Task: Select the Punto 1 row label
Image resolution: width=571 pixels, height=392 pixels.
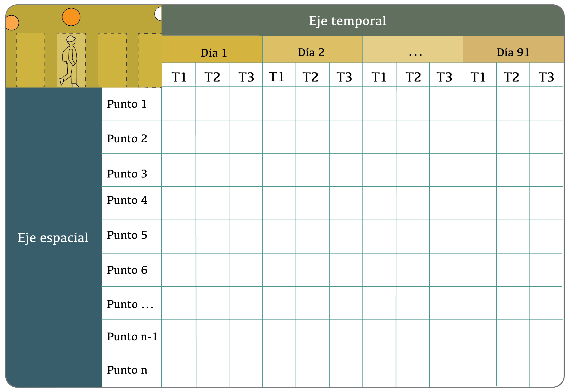Action: 132,104
